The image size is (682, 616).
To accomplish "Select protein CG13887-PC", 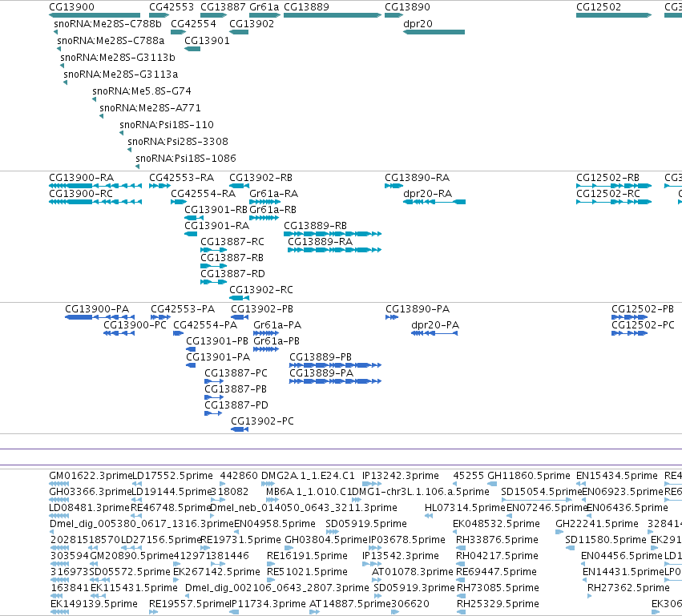I will 214,381.
